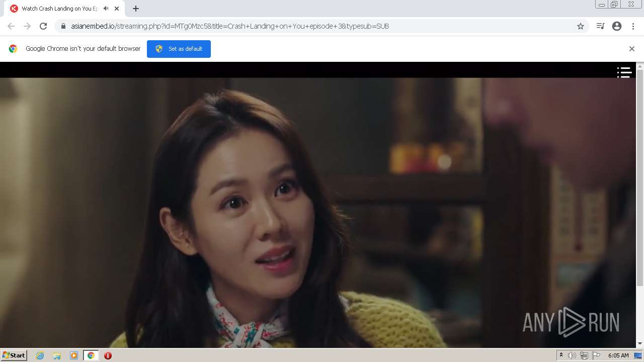Open the Chrome three-dot menu
This screenshot has height=362, width=644.
(x=633, y=26)
